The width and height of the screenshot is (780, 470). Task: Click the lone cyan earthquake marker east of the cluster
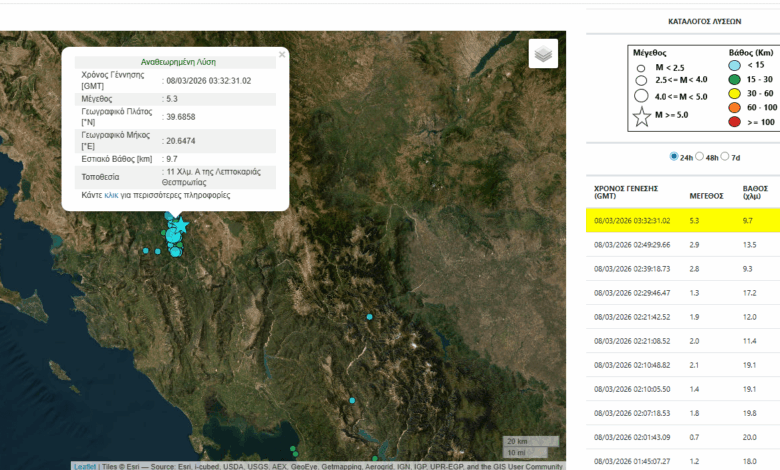pos(369,317)
